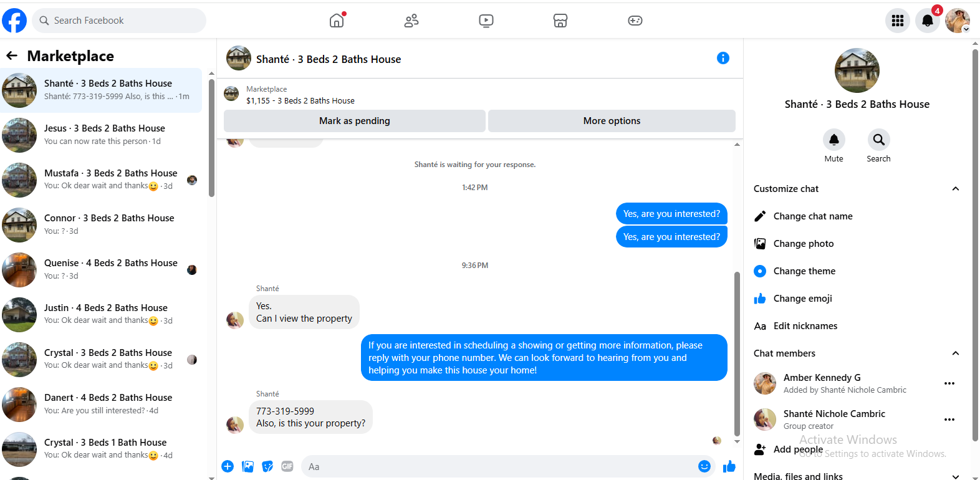Click the Search Facebook field

click(119, 21)
